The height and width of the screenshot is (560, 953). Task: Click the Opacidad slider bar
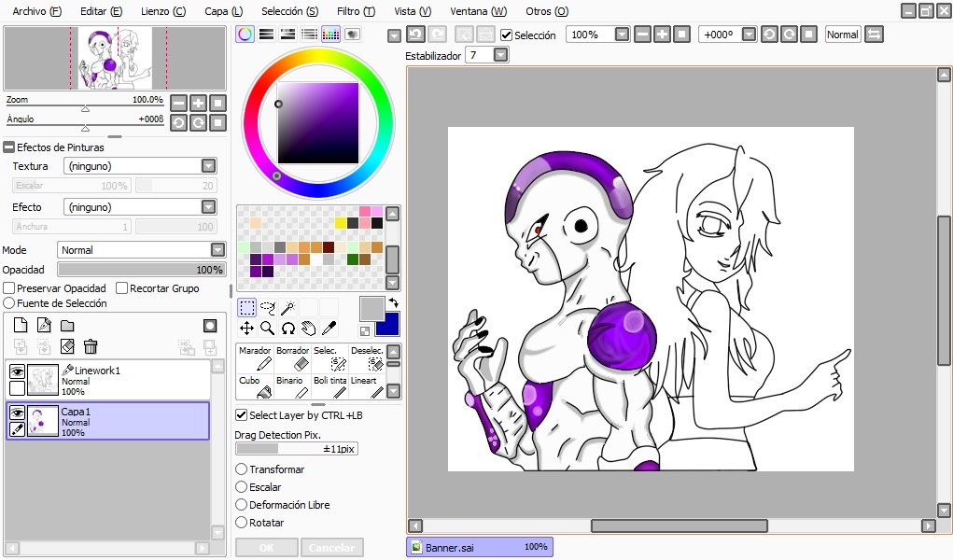[x=141, y=270]
